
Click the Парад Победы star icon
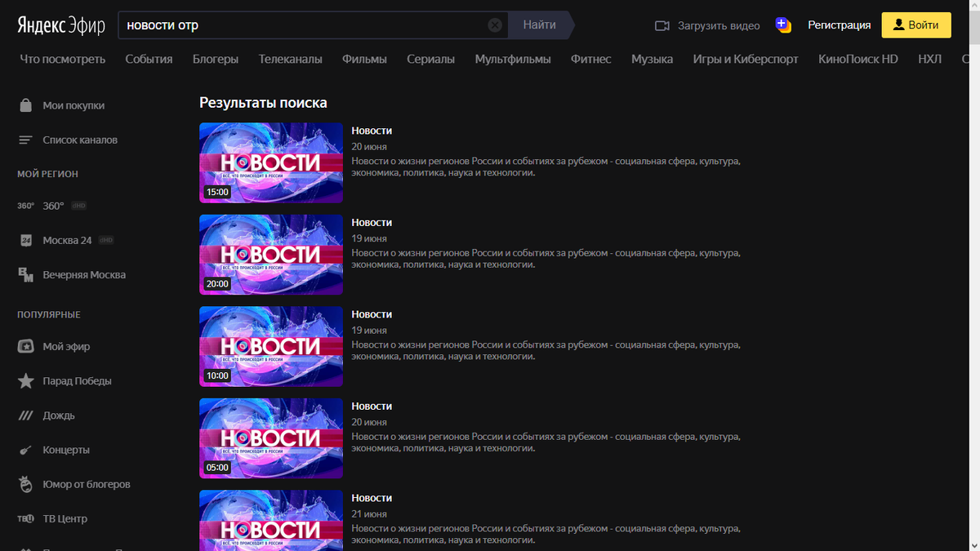pos(26,381)
